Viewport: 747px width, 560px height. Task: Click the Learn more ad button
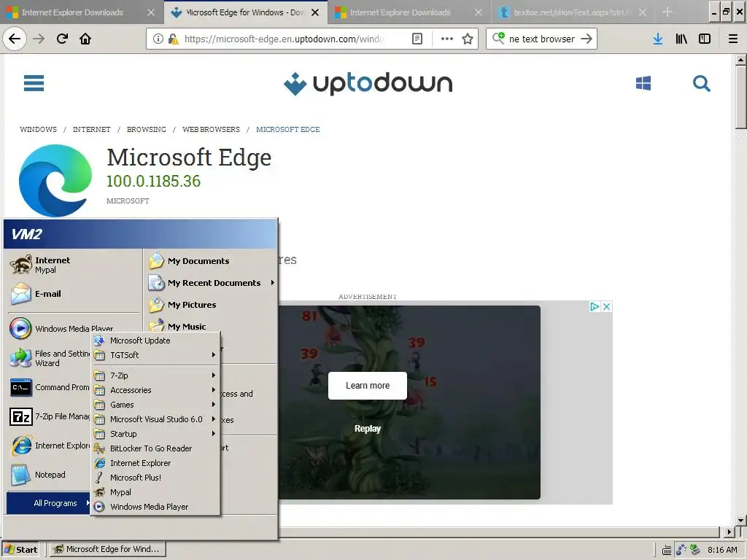point(368,385)
